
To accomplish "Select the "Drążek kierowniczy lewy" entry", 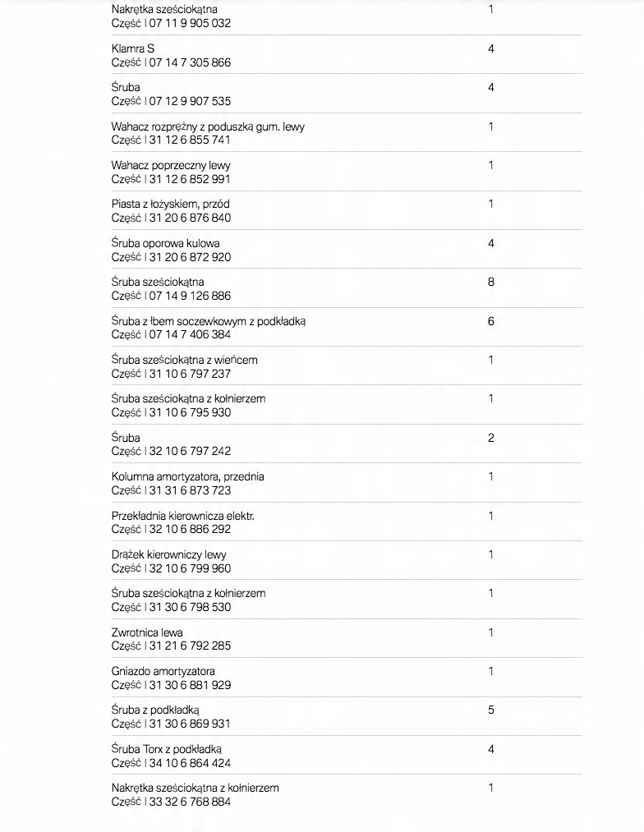I will click(x=168, y=555).
